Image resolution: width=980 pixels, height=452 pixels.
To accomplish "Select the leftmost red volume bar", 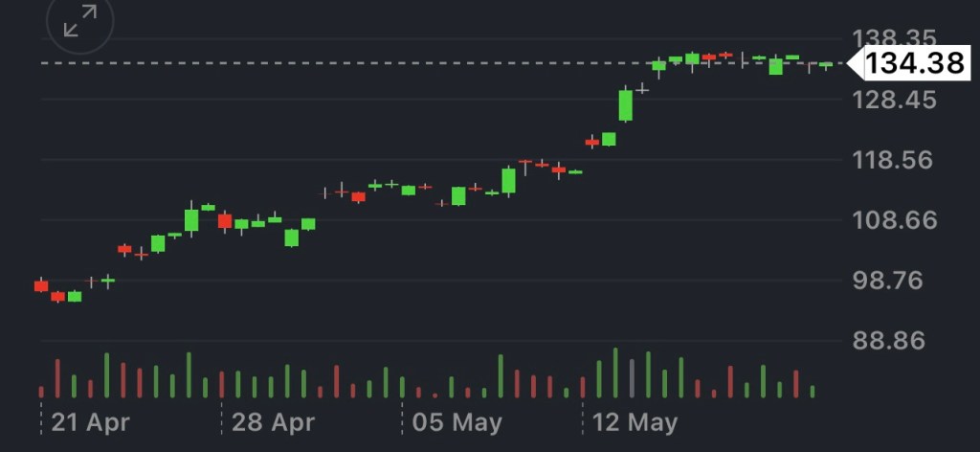I will [41, 391].
